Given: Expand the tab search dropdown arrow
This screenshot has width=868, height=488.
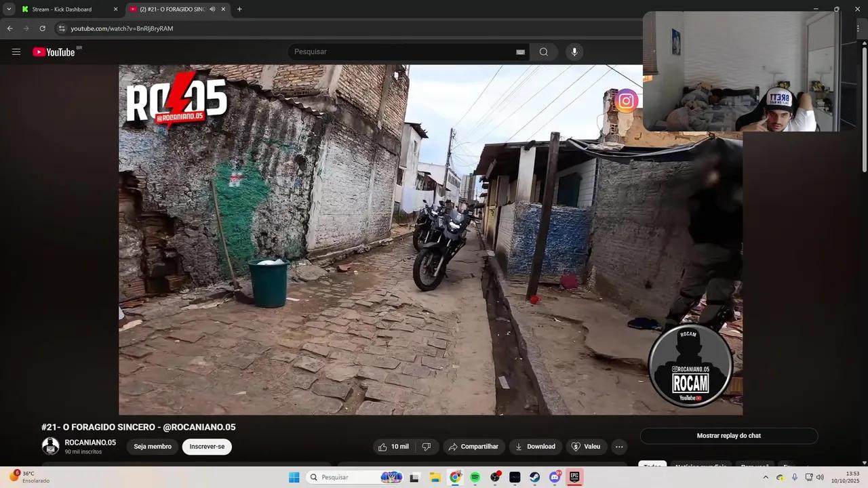Looking at the screenshot, I should click(x=9, y=9).
